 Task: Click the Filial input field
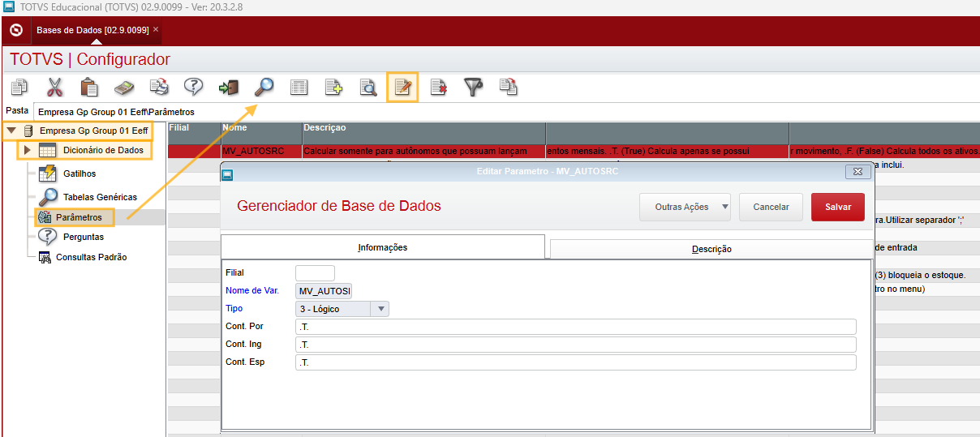pos(315,273)
